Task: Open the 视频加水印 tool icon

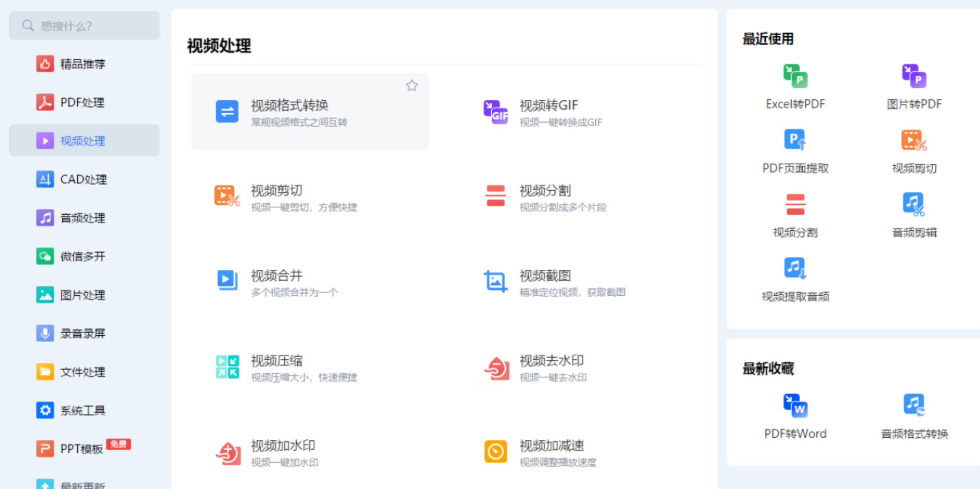Action: (227, 452)
